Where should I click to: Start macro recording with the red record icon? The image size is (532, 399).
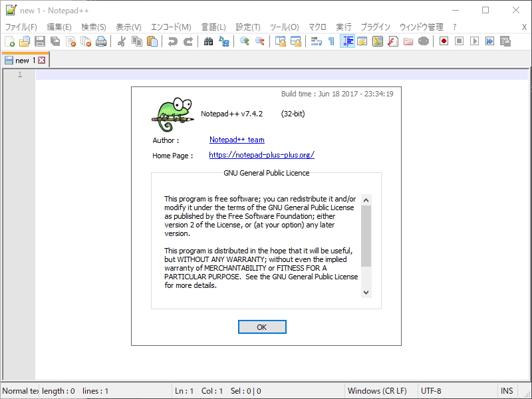pyautogui.click(x=443, y=41)
